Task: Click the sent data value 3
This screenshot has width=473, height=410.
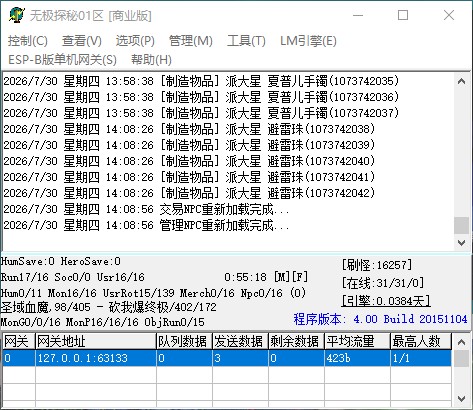Action: tap(240, 358)
